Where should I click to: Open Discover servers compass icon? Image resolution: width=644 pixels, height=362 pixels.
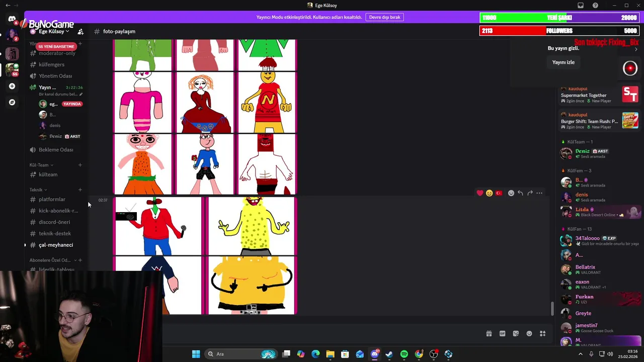pyautogui.click(x=12, y=102)
